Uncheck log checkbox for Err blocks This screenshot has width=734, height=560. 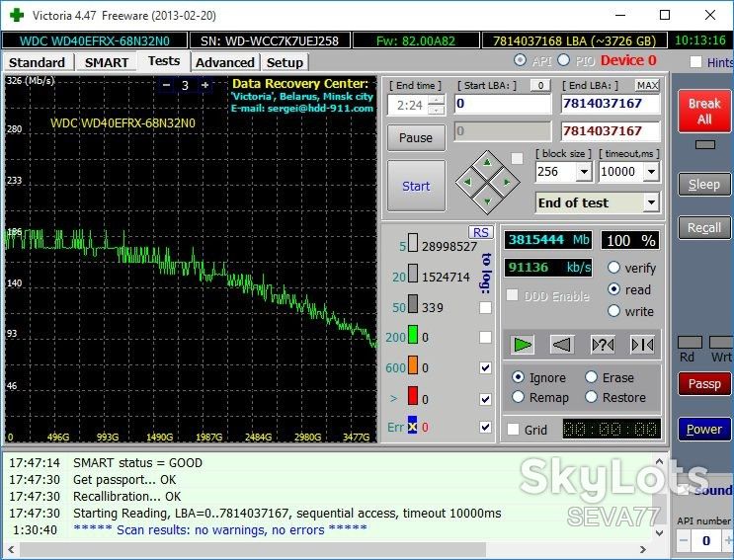485,427
